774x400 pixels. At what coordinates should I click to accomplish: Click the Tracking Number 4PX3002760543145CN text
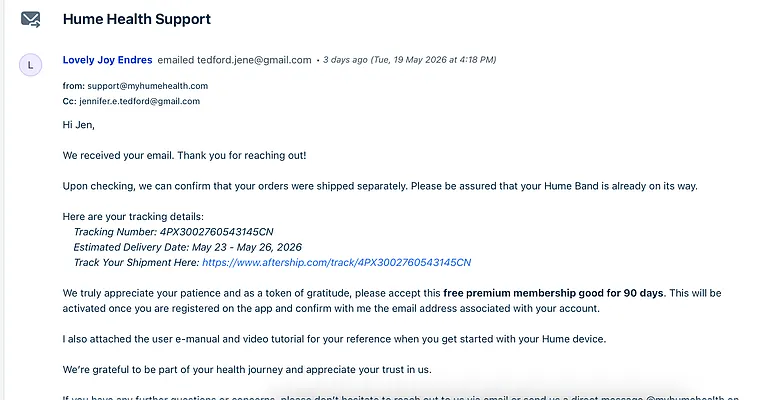point(173,232)
